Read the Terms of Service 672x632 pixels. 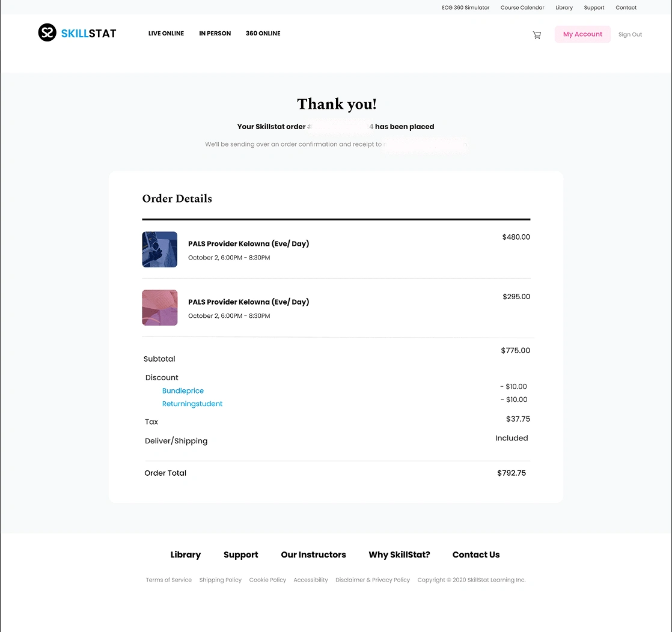pos(168,580)
